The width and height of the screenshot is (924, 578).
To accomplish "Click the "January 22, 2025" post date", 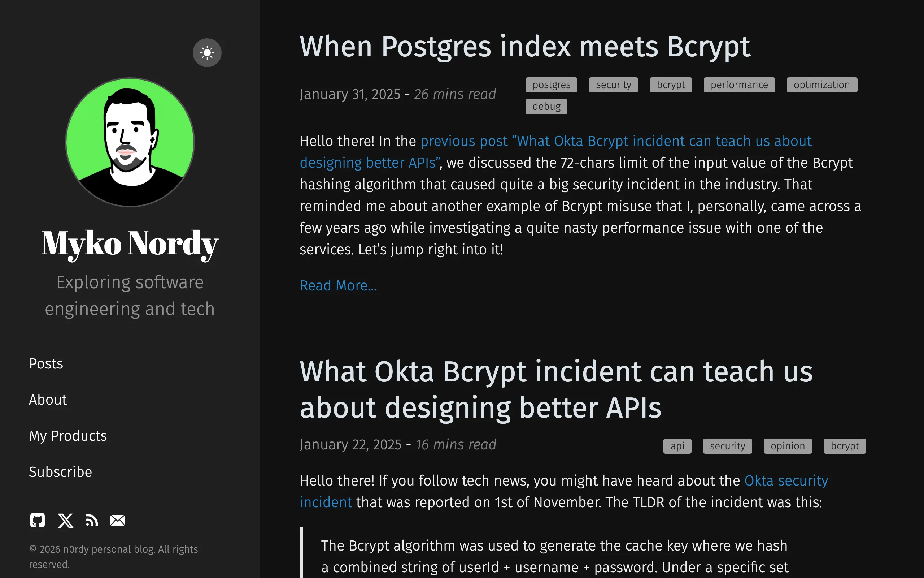I will click(x=350, y=445).
